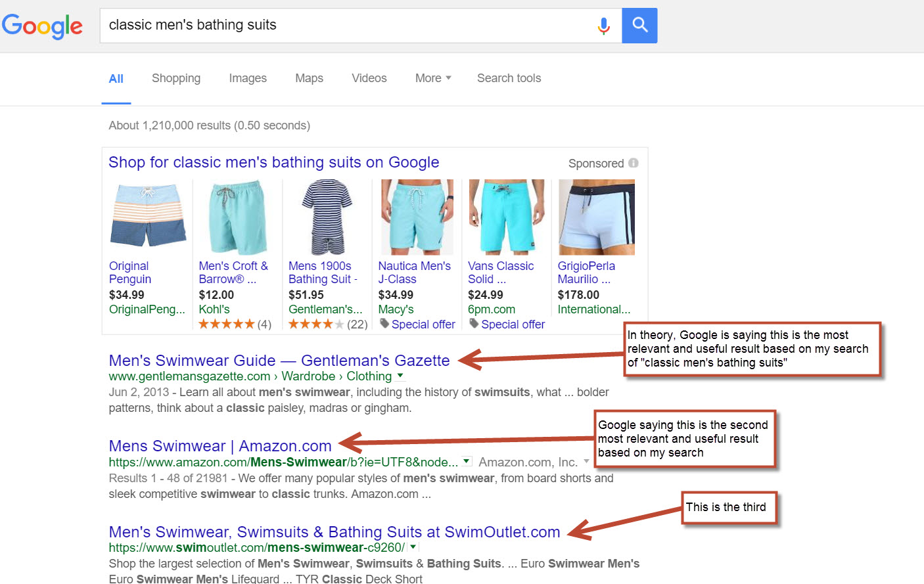Click 6pm.com Special offer tag icon

pos(474,324)
